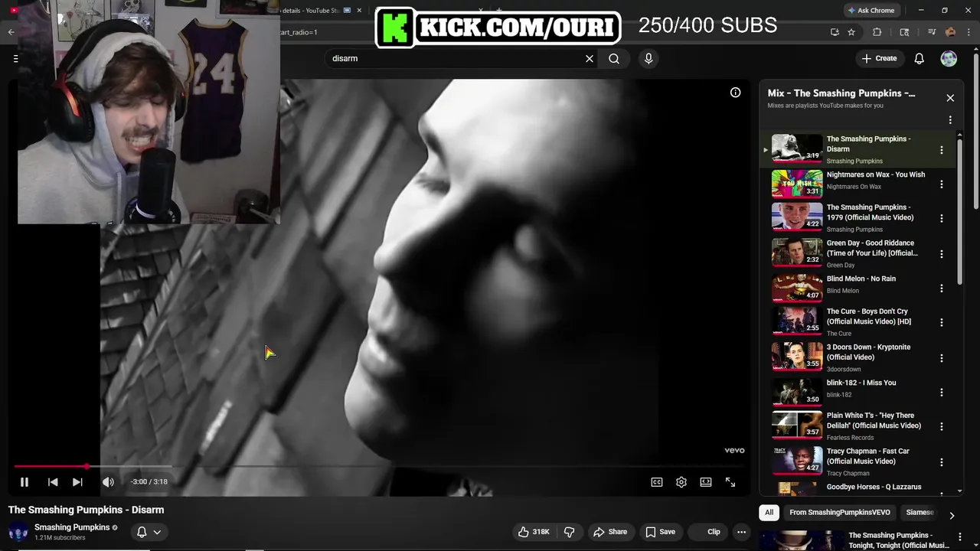Open options for 'blink-182 - I Miss You'
The width and height of the screenshot is (980, 551).
[942, 393]
